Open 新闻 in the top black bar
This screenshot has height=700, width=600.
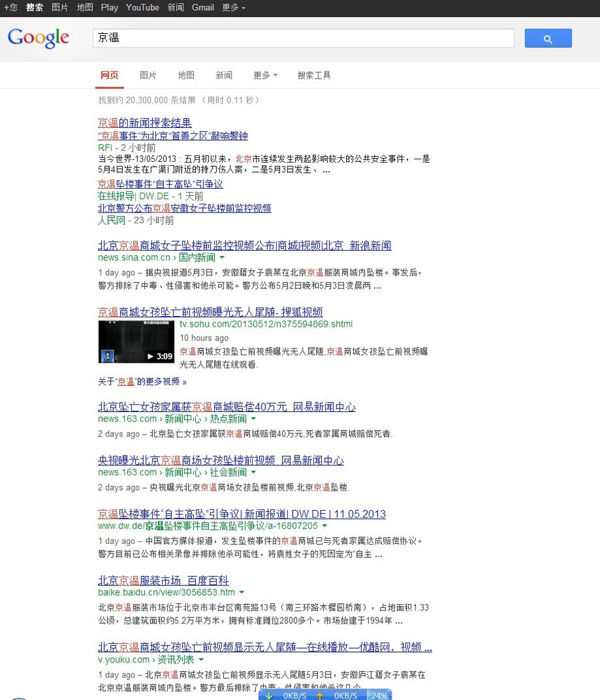click(175, 7)
